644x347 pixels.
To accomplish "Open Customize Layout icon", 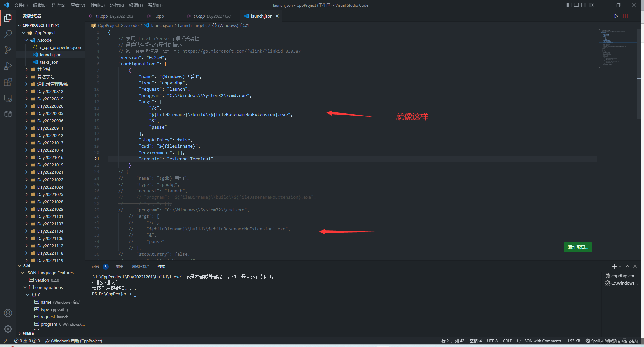I will tap(591, 5).
